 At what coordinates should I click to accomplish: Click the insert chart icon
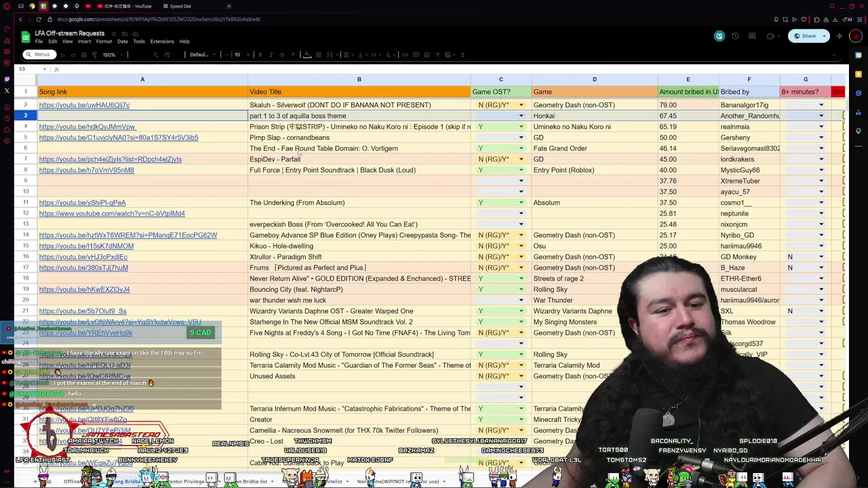click(x=427, y=54)
